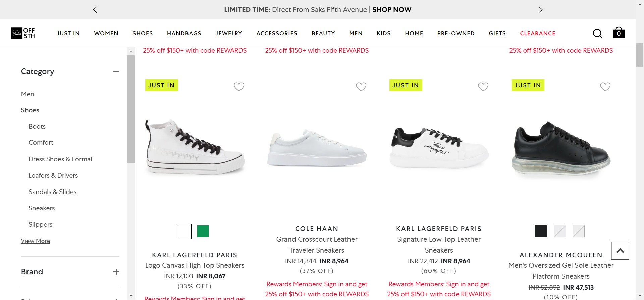
Task: Open the search magnifier icon
Action: coord(597,33)
